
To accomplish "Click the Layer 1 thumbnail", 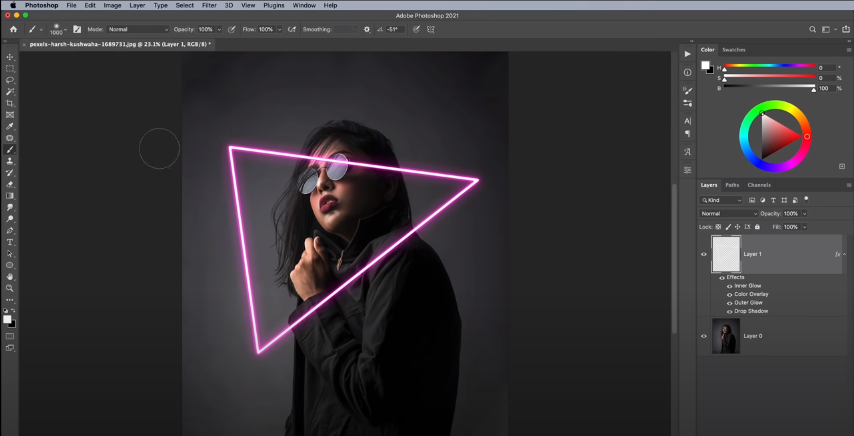I will [725, 254].
